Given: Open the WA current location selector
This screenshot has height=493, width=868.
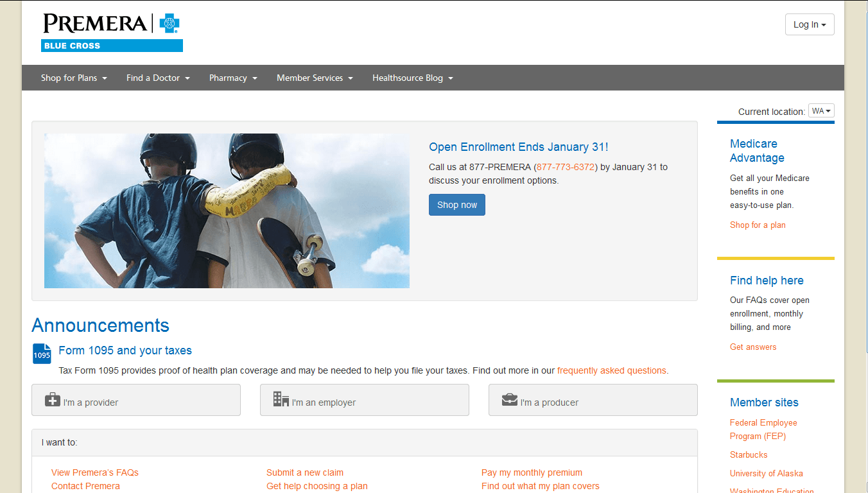Looking at the screenshot, I should coord(820,110).
